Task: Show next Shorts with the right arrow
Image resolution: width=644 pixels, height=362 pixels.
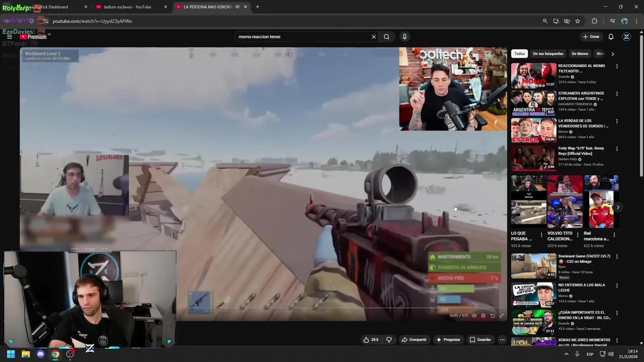Action: coord(618,207)
